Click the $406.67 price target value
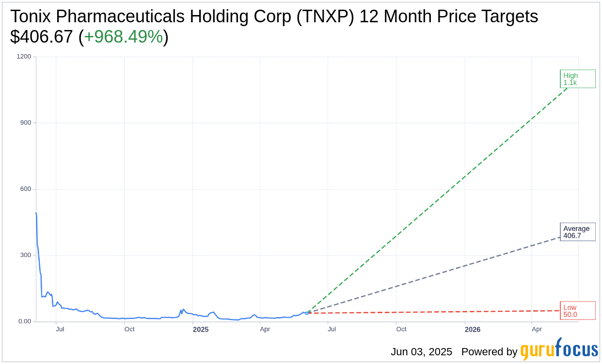 coord(42,37)
